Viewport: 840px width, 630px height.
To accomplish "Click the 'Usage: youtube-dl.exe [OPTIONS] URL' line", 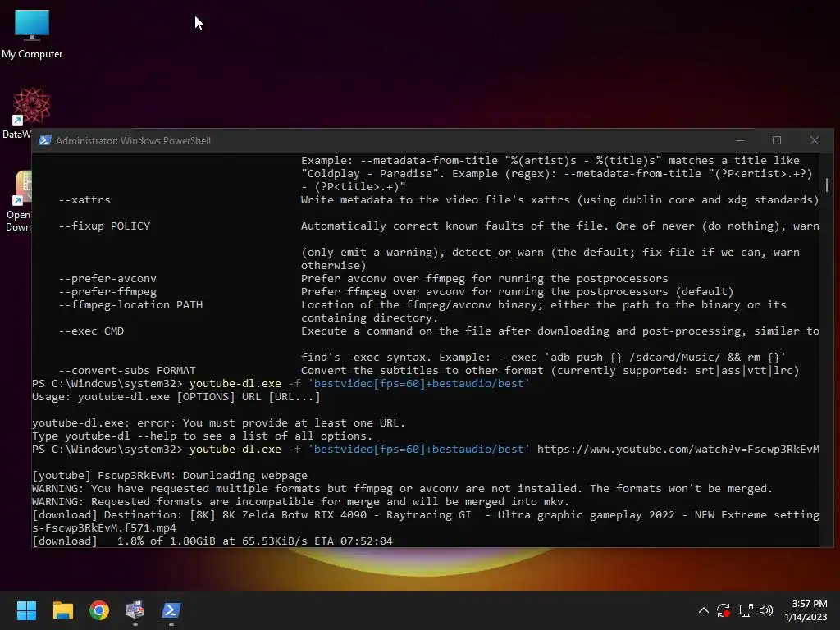I will [x=176, y=397].
